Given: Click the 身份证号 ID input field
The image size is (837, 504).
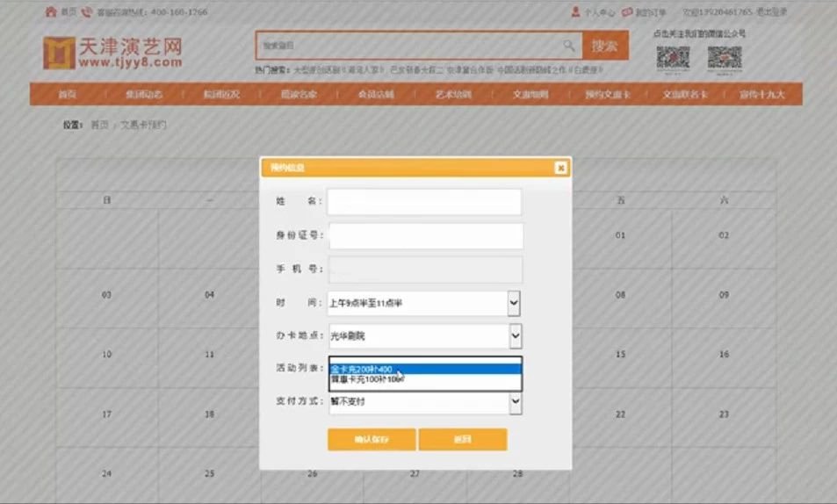Looking at the screenshot, I should pos(426,235).
